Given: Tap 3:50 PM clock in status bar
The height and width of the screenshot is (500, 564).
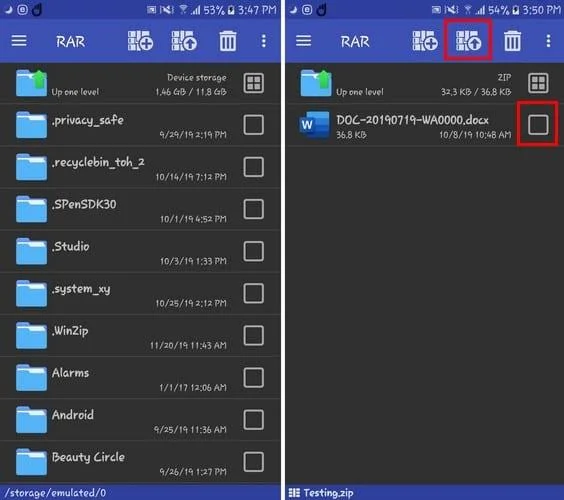Looking at the screenshot, I should (542, 10).
